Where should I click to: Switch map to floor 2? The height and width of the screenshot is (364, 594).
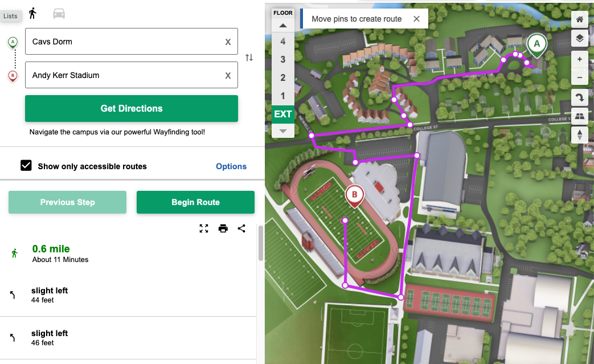click(x=283, y=77)
